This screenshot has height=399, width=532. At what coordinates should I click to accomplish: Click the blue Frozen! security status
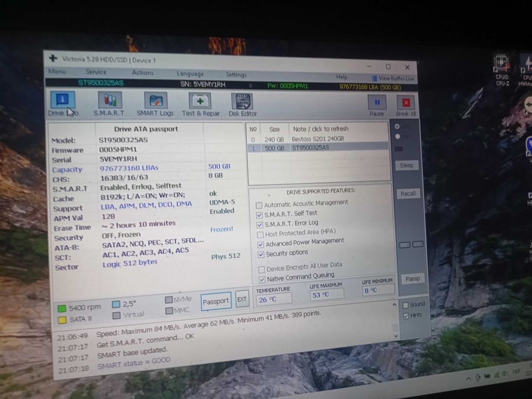[222, 229]
